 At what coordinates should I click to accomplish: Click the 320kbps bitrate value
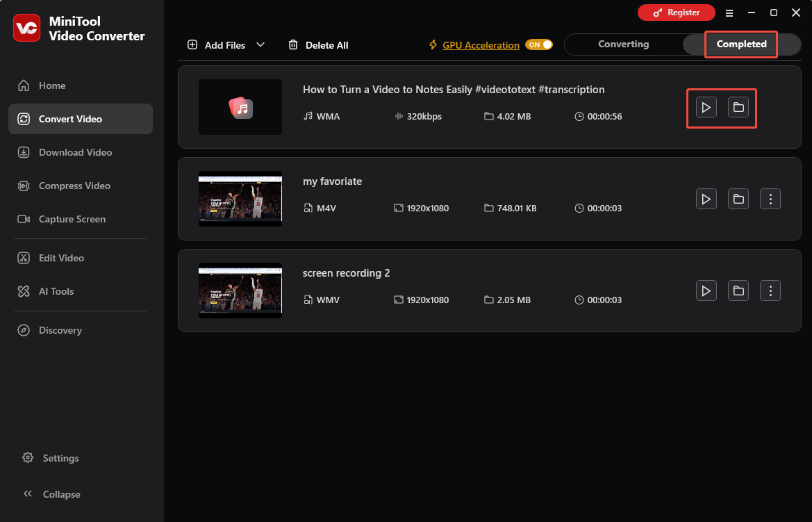pos(424,117)
